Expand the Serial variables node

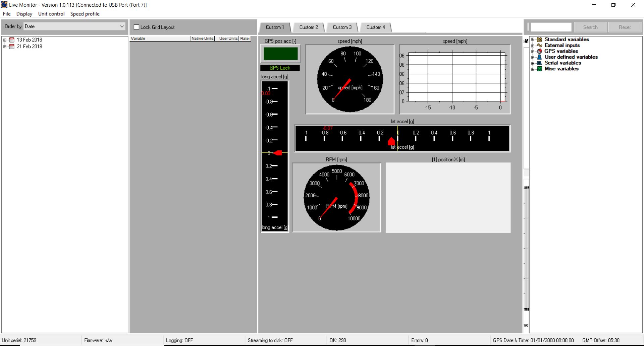533,63
